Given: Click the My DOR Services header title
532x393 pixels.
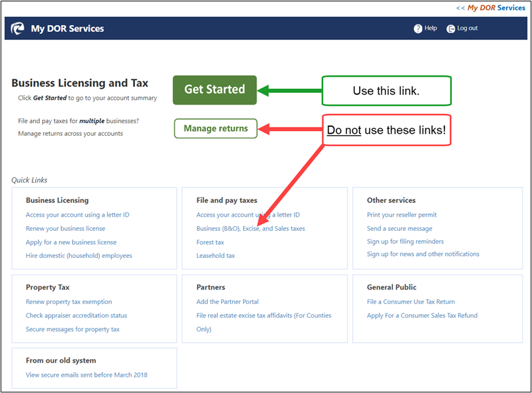Looking at the screenshot, I should (x=68, y=29).
